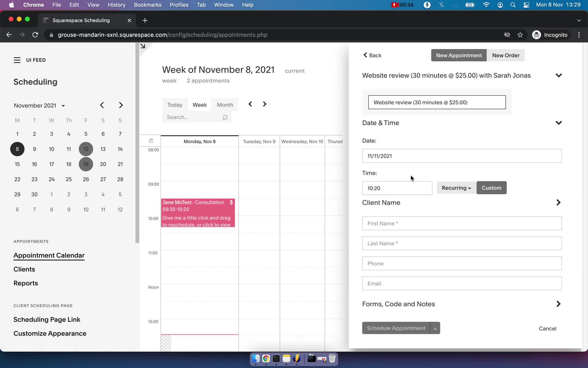Expand the Forms, Code and Notes section
This screenshot has height=368, width=588.
coord(462,304)
